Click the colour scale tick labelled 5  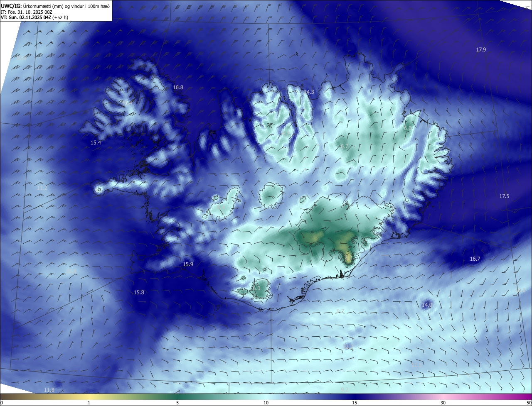[177, 403]
